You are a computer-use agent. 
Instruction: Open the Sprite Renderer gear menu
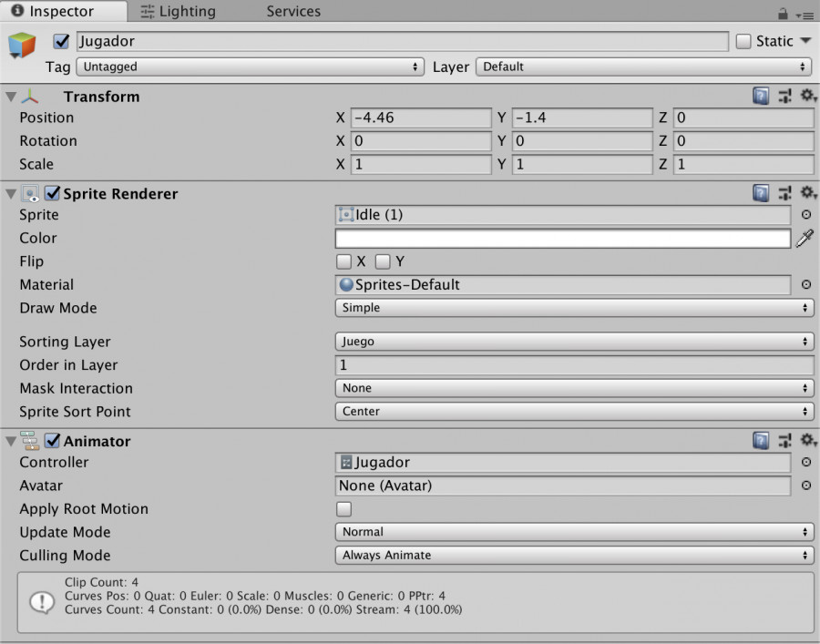coord(808,193)
